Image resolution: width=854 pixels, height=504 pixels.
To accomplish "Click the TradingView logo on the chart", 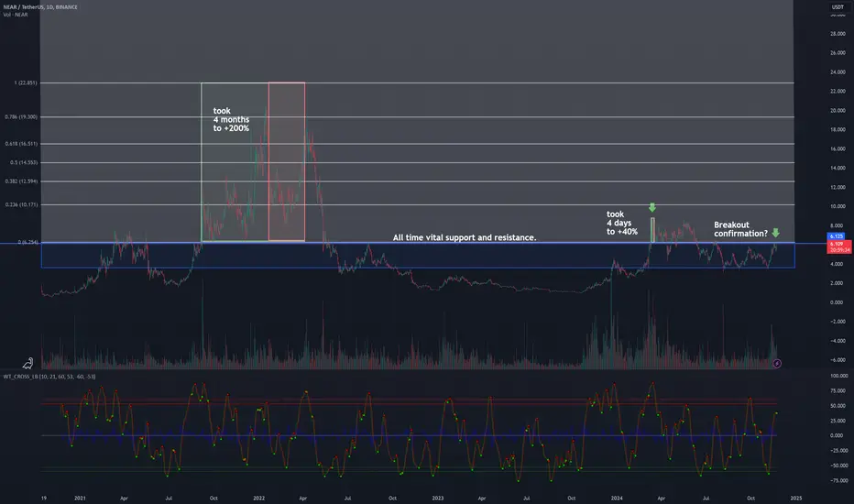I will (27, 363).
